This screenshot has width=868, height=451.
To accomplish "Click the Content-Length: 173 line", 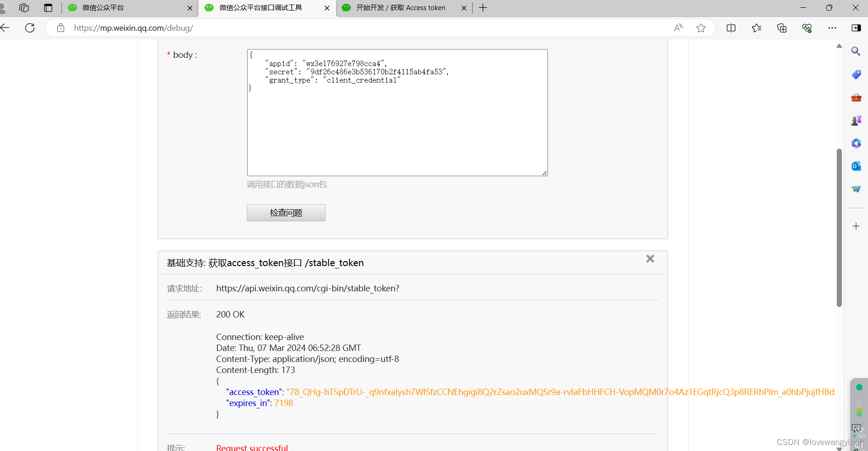I will 255,370.
